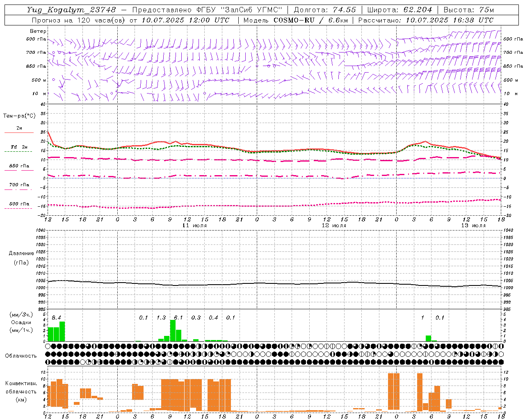
Task: Click the Td 2м legend entry
Action: [x=19, y=147]
